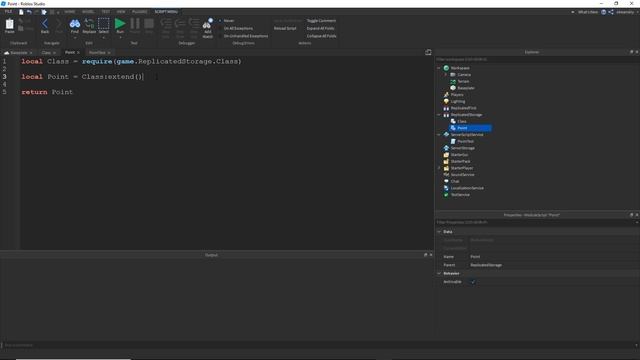Expand the StarterPlayer tree node
This screenshot has height=360, width=640.
click(x=439, y=168)
